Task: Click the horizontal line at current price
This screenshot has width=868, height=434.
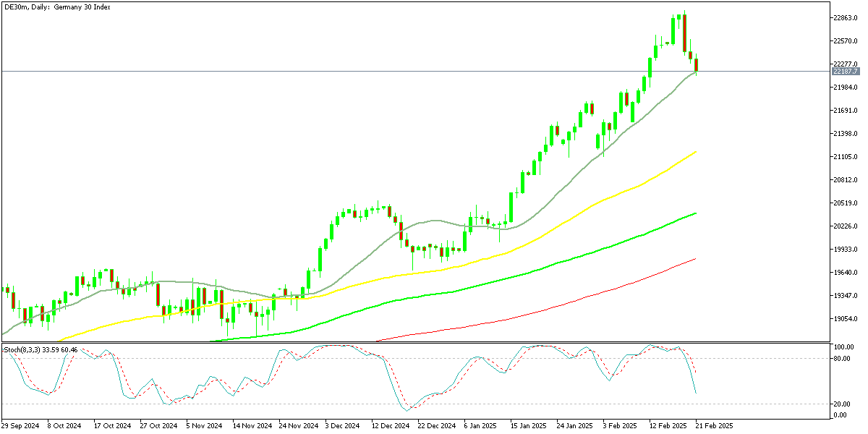Action: [362, 72]
